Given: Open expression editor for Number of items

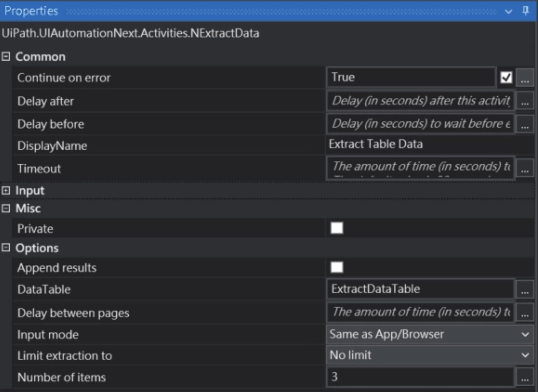Looking at the screenshot, I should (x=525, y=377).
